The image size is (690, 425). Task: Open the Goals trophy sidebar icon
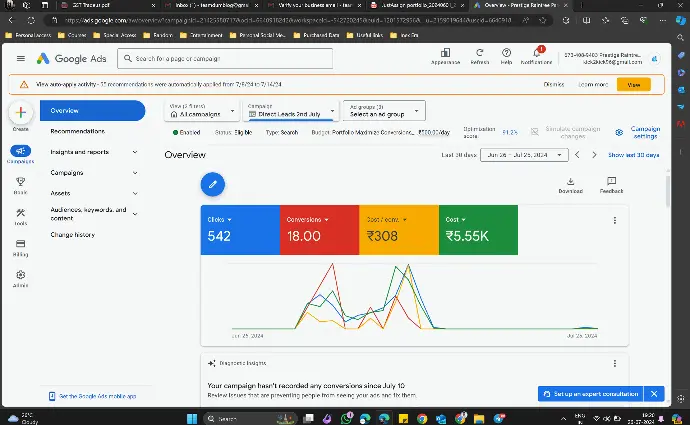point(20,182)
